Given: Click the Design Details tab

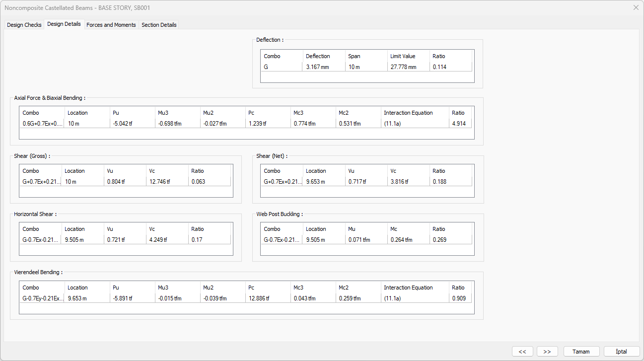Looking at the screenshot, I should tap(64, 24).
